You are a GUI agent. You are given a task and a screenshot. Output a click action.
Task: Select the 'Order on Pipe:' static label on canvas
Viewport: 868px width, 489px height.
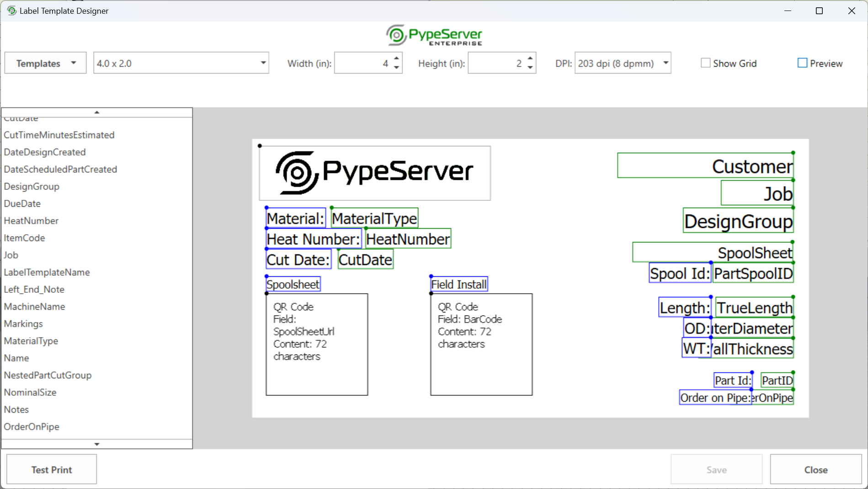click(715, 398)
